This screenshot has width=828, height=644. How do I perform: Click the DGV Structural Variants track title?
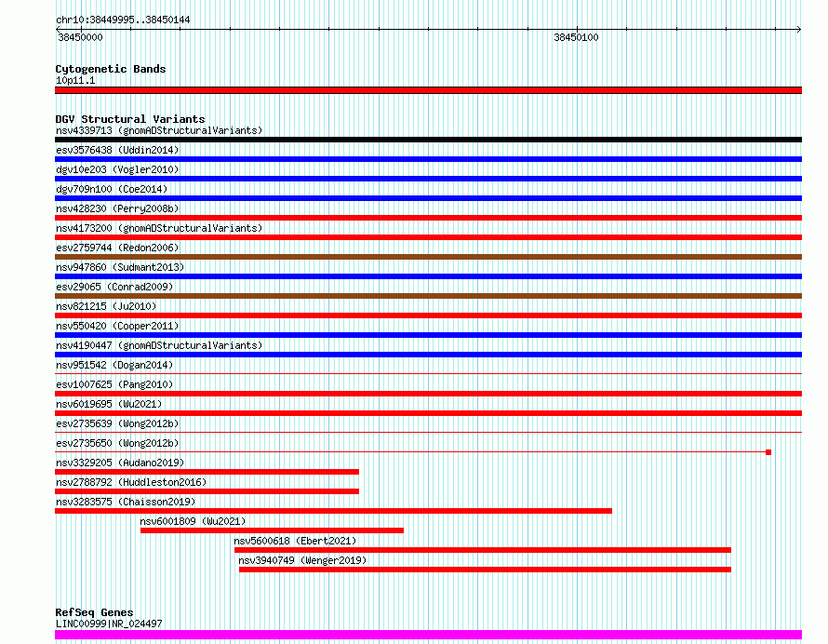tap(130, 119)
